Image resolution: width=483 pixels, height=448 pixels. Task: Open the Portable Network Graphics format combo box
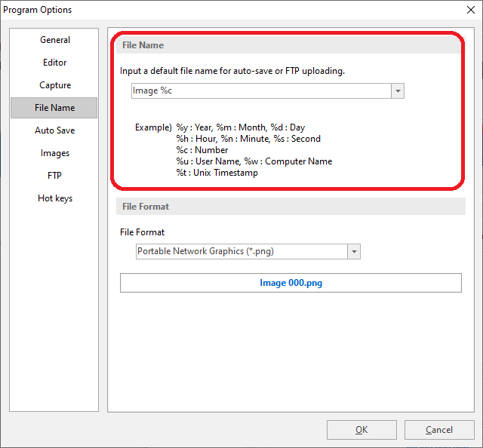pyautogui.click(x=248, y=252)
